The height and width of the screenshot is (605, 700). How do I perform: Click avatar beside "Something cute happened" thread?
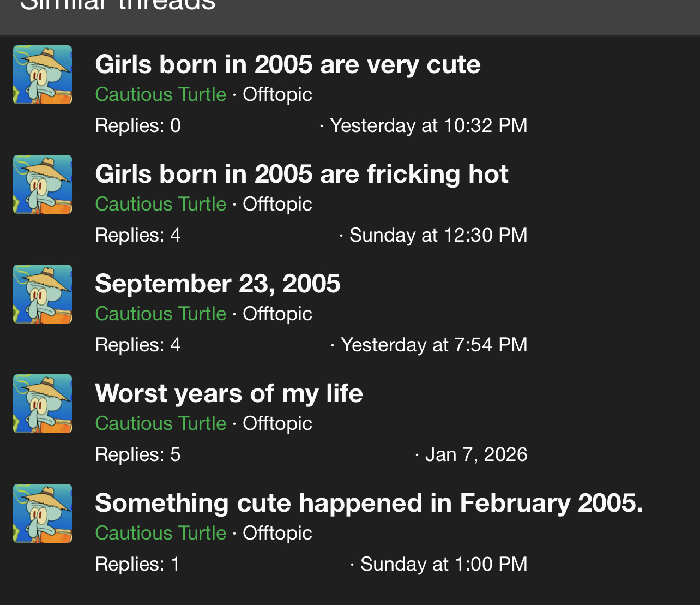tap(43, 513)
